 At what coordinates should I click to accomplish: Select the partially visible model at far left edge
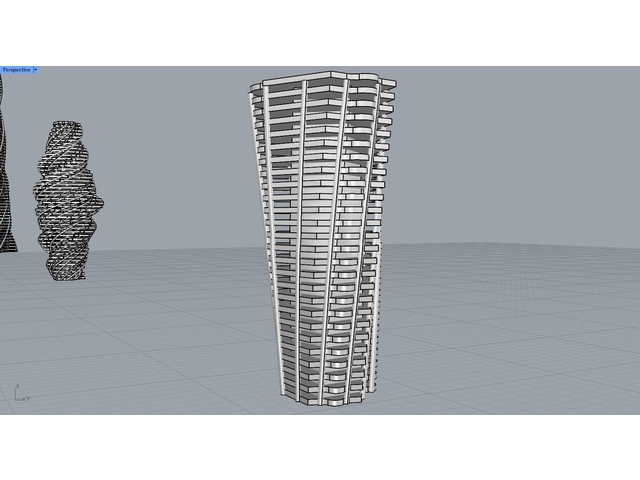click(5, 170)
